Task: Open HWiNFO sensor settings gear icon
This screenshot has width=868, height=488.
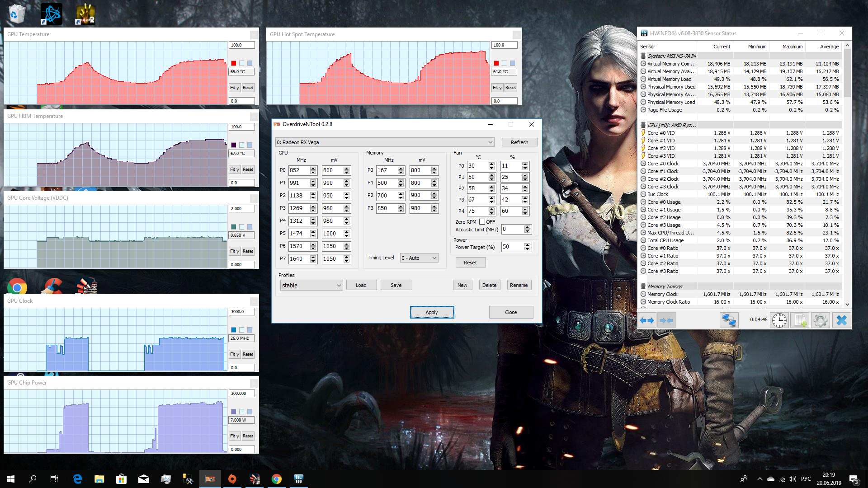Action: [x=820, y=320]
